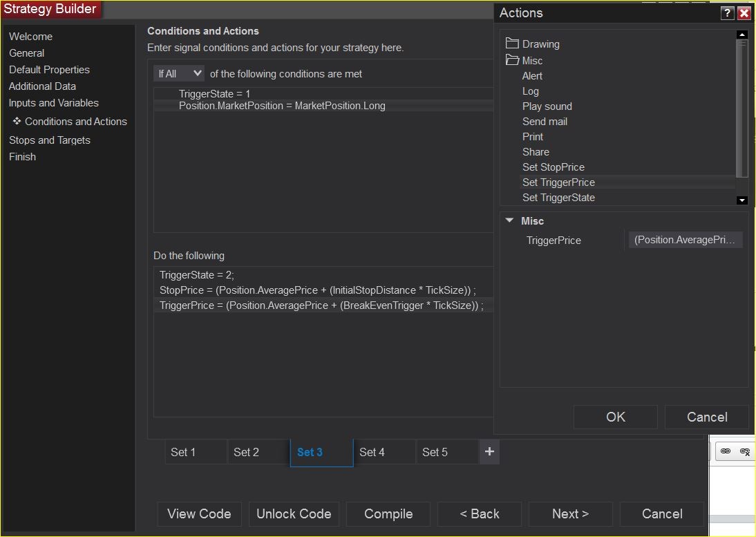Click the TriggerPrice value field
The image size is (756, 537).
(686, 241)
